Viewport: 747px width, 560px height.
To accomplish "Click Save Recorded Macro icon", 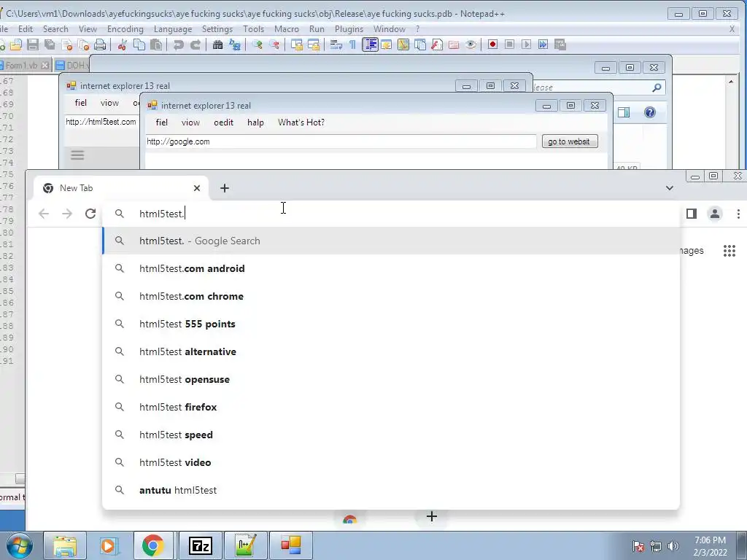I will pyautogui.click(x=560, y=44).
